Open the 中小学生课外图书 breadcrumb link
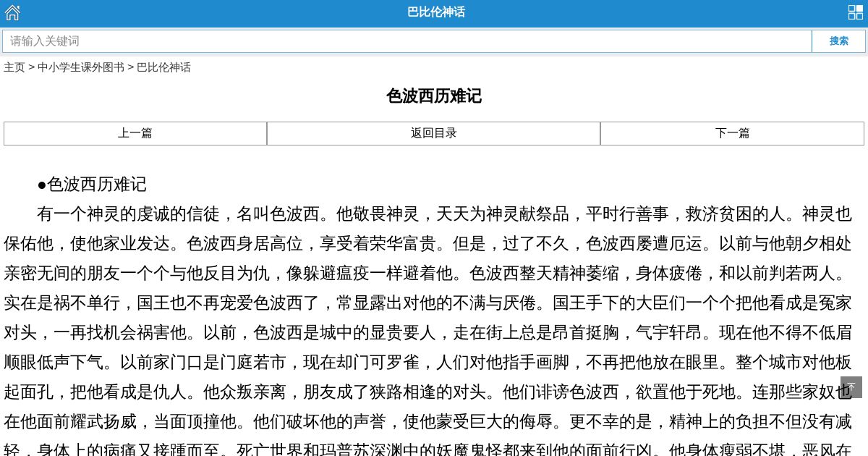Viewport: 868px width, 456px height. pyautogui.click(x=81, y=67)
